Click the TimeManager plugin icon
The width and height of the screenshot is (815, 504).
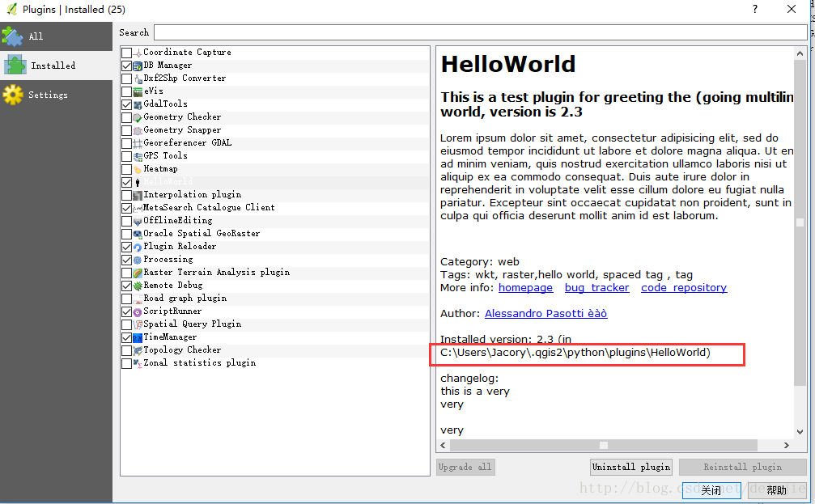click(x=138, y=338)
